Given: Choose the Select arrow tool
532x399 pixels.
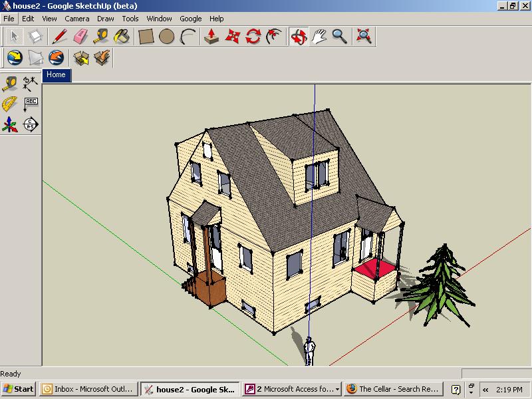Looking at the screenshot, I should 14,37.
